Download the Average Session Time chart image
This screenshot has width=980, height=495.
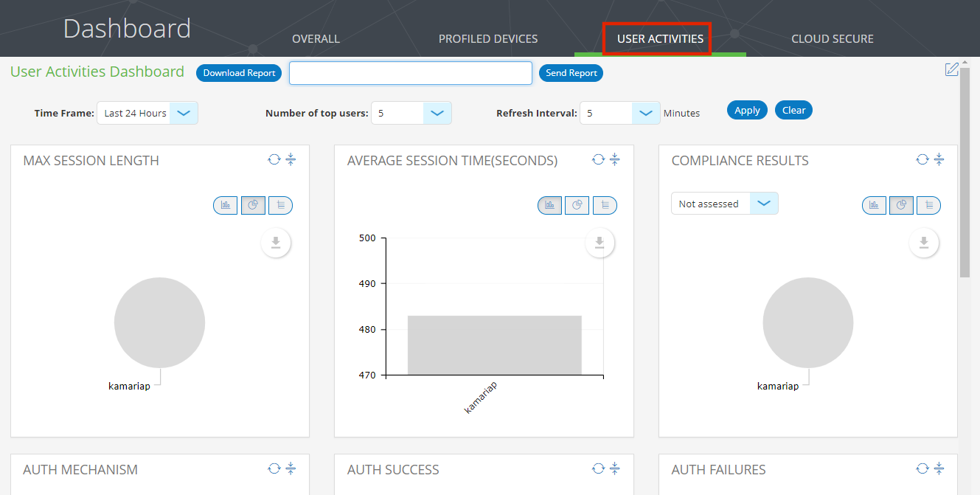pyautogui.click(x=600, y=242)
